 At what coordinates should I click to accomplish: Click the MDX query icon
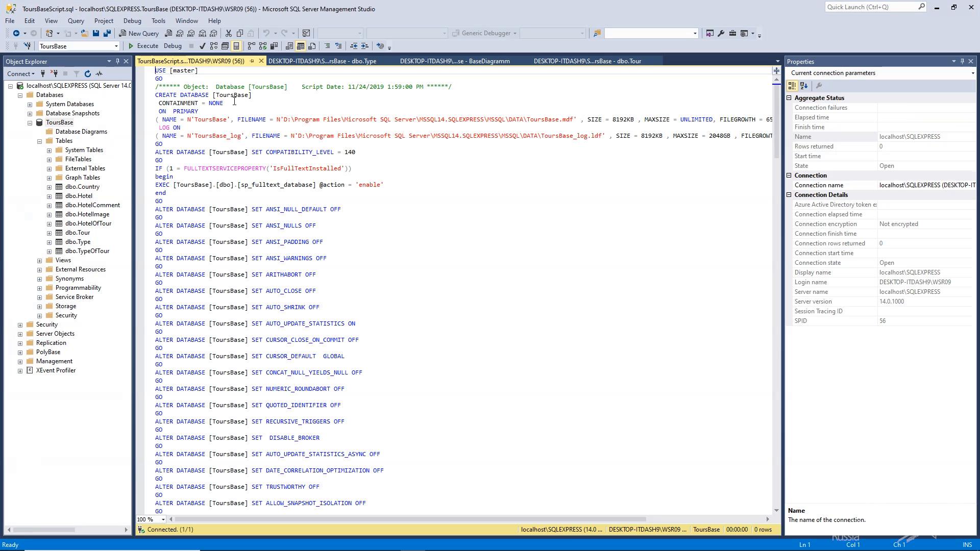[x=180, y=33]
